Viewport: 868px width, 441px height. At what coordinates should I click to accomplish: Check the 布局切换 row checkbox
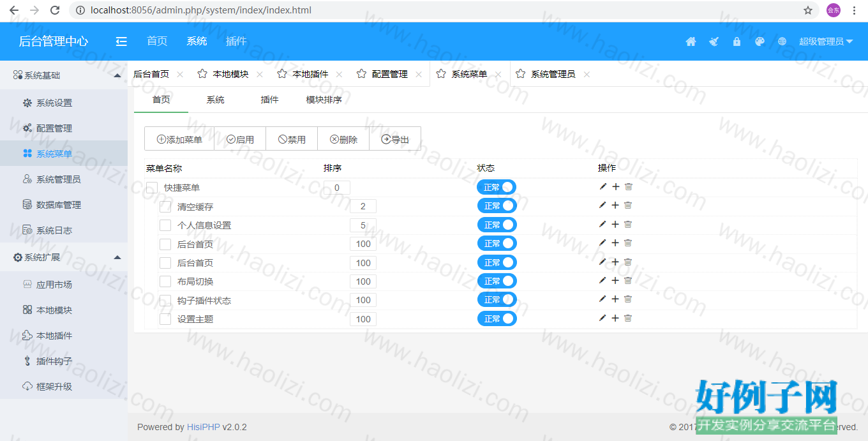tap(165, 281)
